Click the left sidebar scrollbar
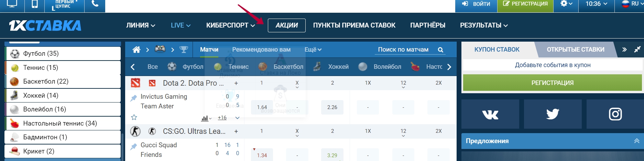The width and height of the screenshot is (644, 161). [122, 147]
